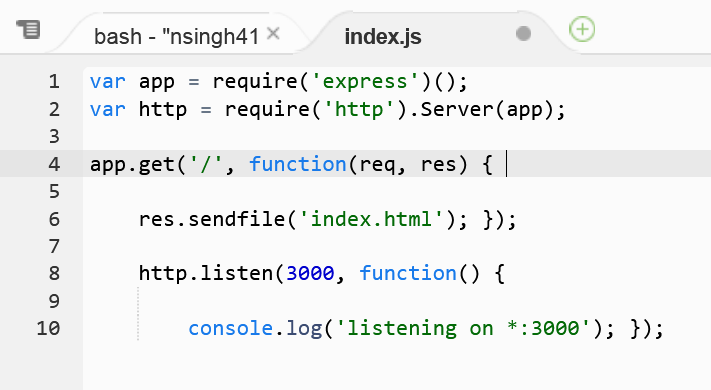711x390 pixels.
Task: Click the req parameter on line 4
Action: 377,166
